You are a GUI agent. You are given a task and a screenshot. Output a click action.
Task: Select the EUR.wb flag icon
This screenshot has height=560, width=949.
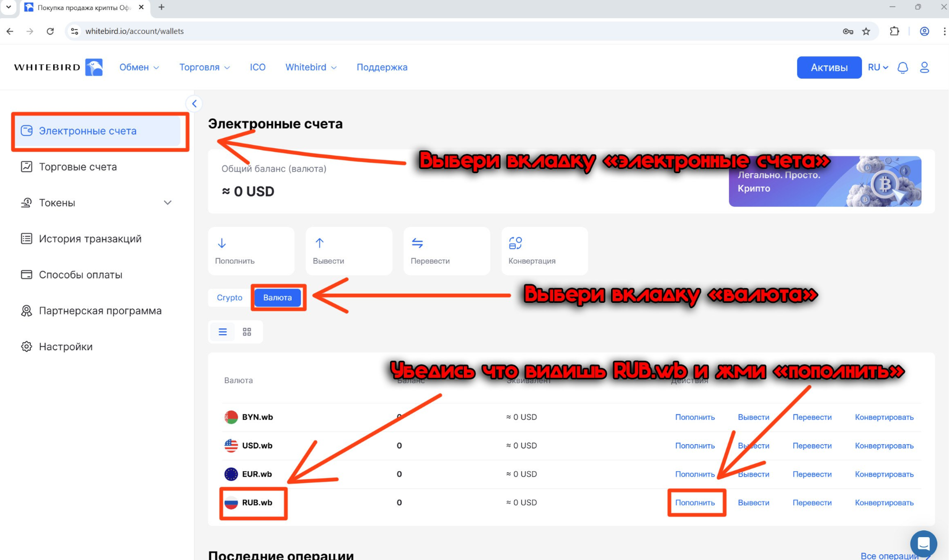[x=231, y=474]
